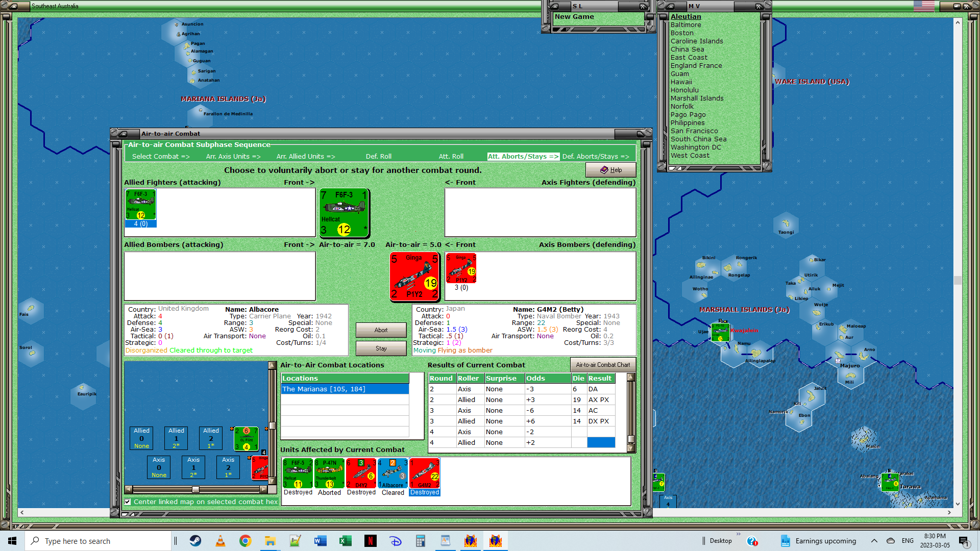Click the F6F-3 Hellcat unit counter
This screenshot has height=551, width=980.
tap(344, 213)
